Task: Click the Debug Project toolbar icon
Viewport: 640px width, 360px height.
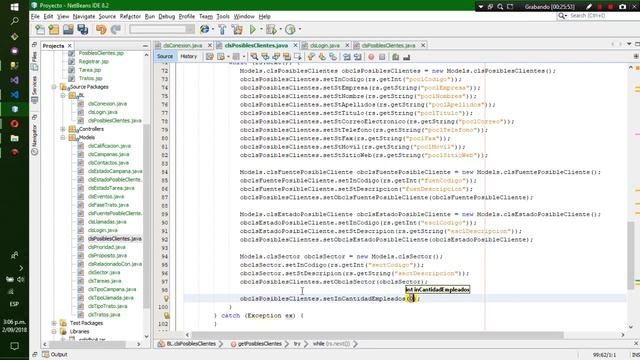Action: (271, 29)
